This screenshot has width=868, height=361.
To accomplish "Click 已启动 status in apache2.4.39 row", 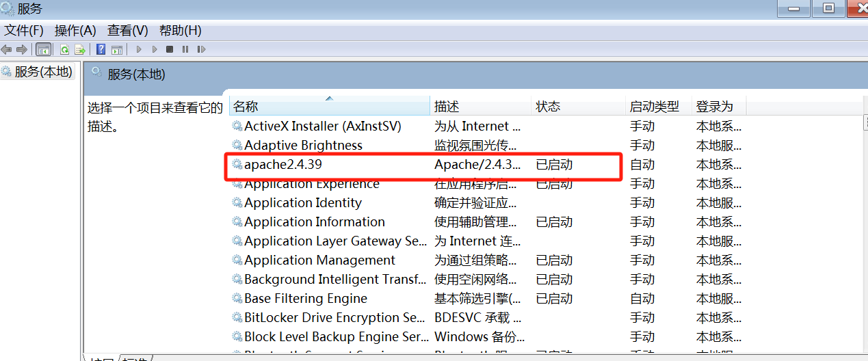I will (554, 164).
